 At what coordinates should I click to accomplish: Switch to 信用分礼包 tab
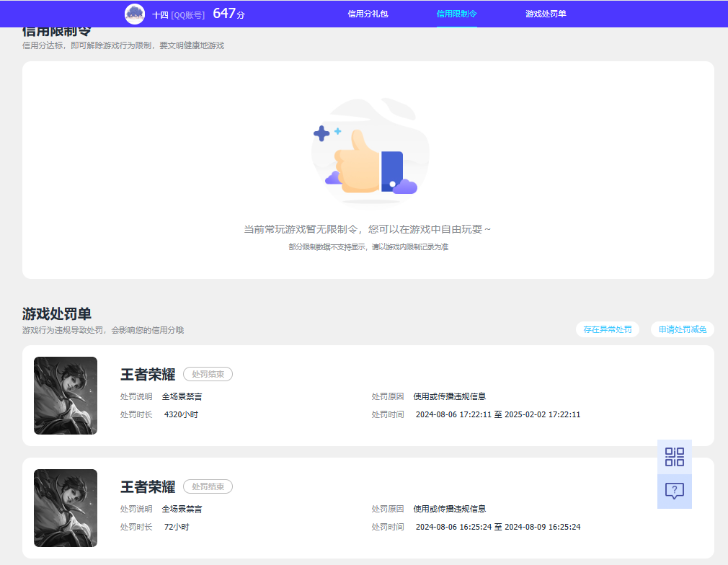[x=368, y=14]
